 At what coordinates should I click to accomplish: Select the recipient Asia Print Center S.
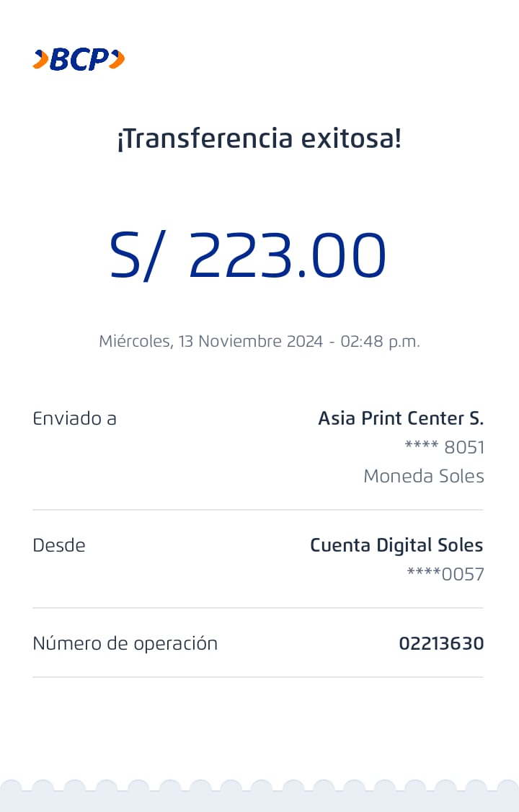coord(401,418)
